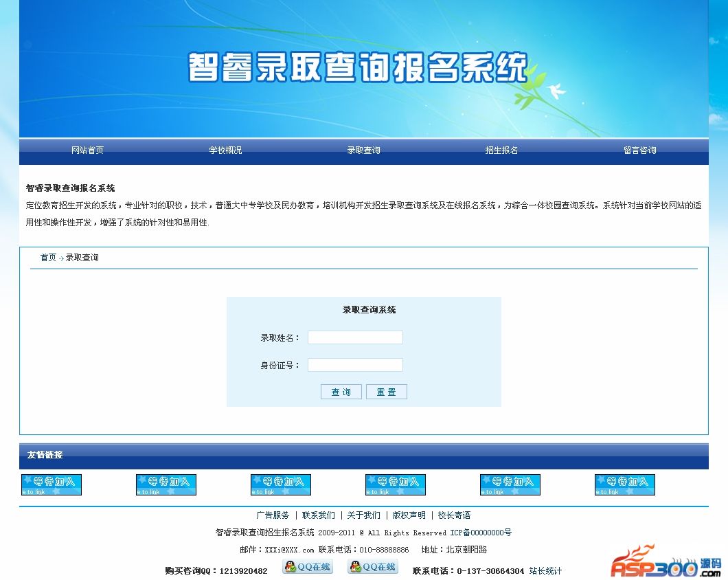Click the fourth 等待加入 link banner

[x=396, y=484]
